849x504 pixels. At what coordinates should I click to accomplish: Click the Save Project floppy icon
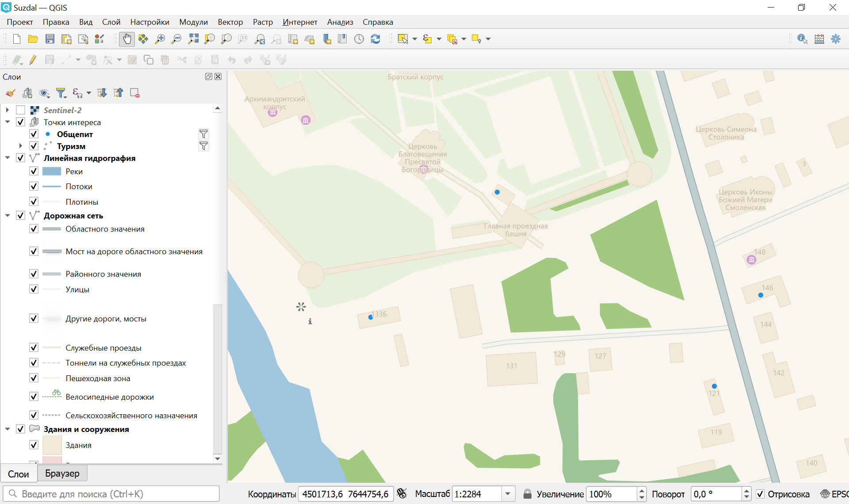[x=50, y=39]
